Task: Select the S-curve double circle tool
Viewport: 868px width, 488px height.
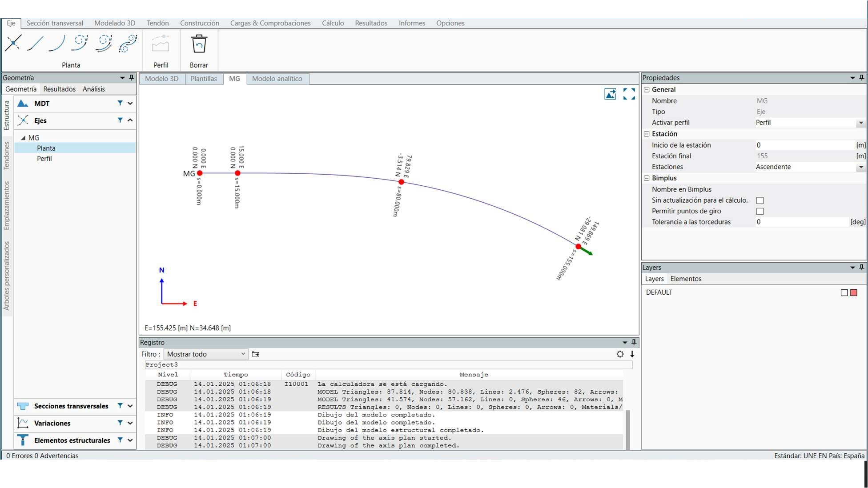Action: 128,43
